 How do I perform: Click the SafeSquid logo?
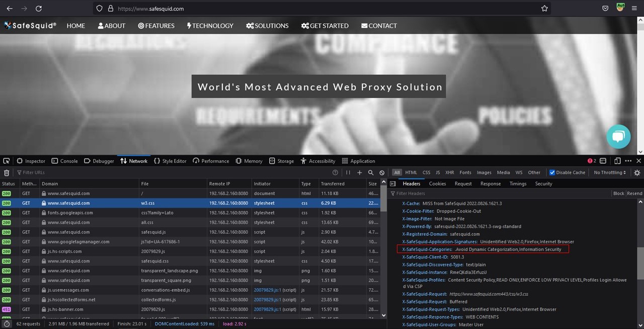pyautogui.click(x=30, y=25)
